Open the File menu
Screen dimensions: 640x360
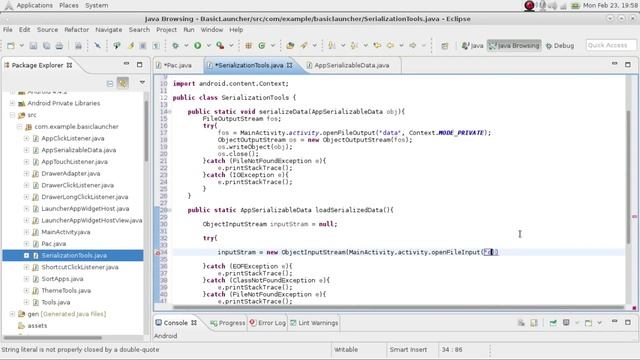coord(8,30)
